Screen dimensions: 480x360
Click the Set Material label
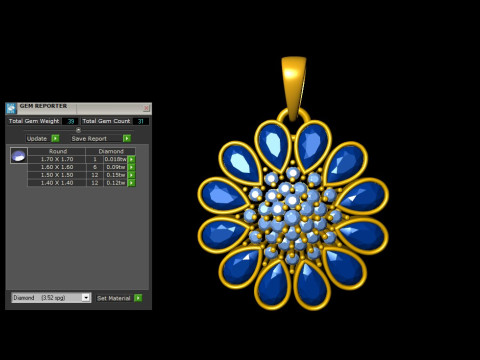113,298
